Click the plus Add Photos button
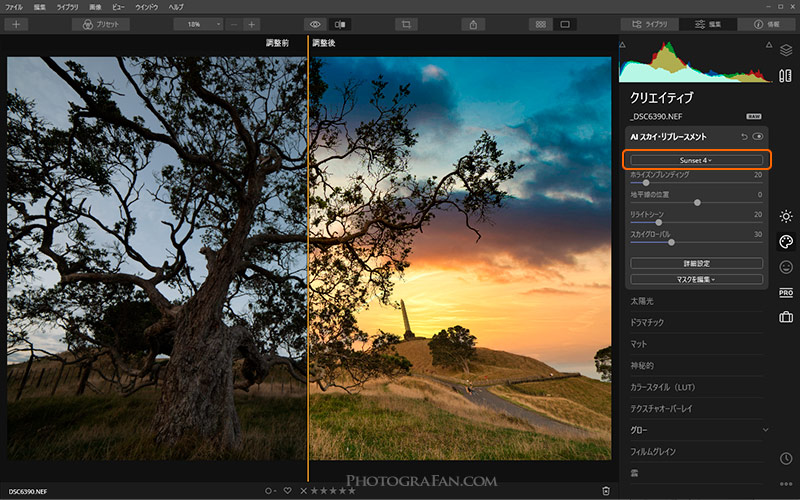This screenshot has height=500, width=800. pyautogui.click(x=16, y=24)
